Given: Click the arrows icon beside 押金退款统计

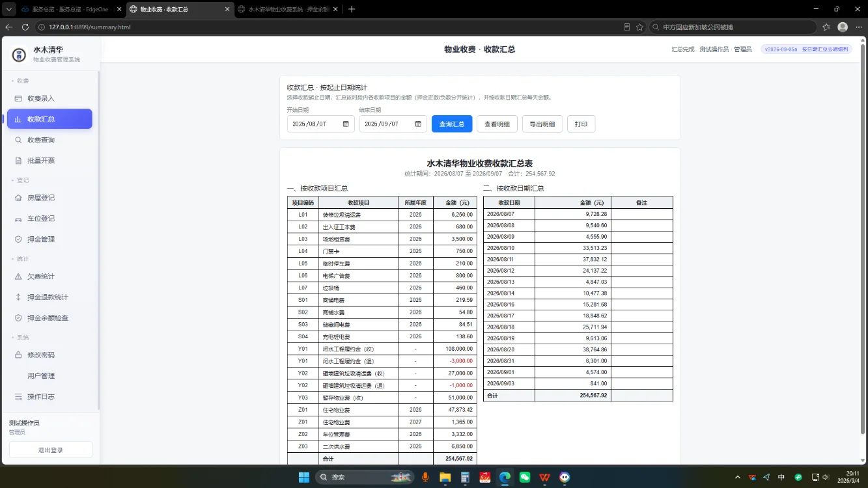Looking at the screenshot, I should [18, 297].
